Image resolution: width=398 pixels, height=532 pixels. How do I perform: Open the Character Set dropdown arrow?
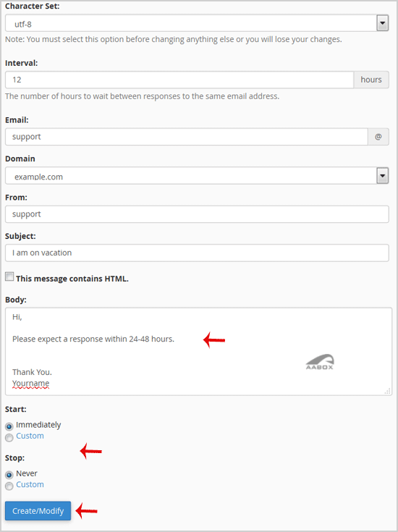(382, 23)
